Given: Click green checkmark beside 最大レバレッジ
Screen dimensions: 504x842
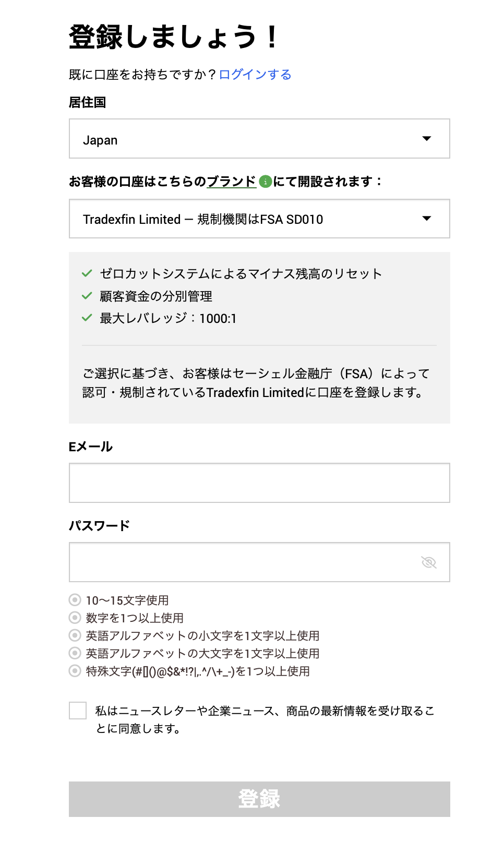Looking at the screenshot, I should point(87,318).
